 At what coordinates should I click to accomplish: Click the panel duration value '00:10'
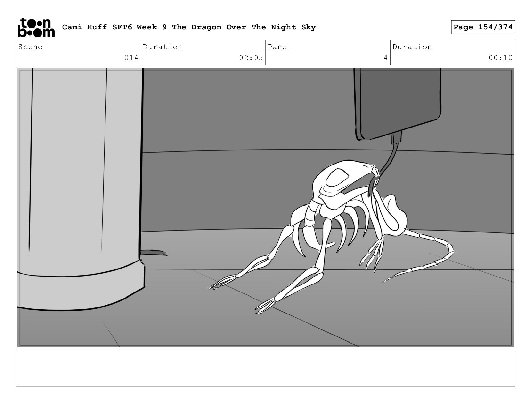tap(501, 58)
